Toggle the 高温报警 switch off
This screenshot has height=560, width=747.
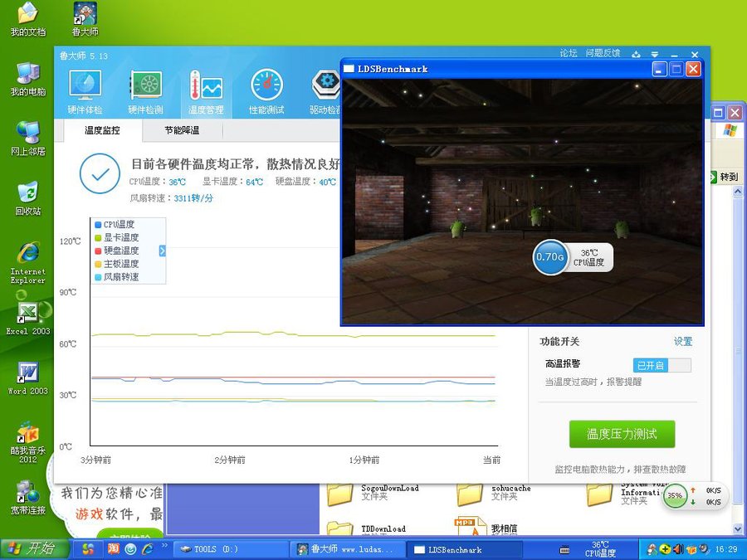[x=662, y=365]
